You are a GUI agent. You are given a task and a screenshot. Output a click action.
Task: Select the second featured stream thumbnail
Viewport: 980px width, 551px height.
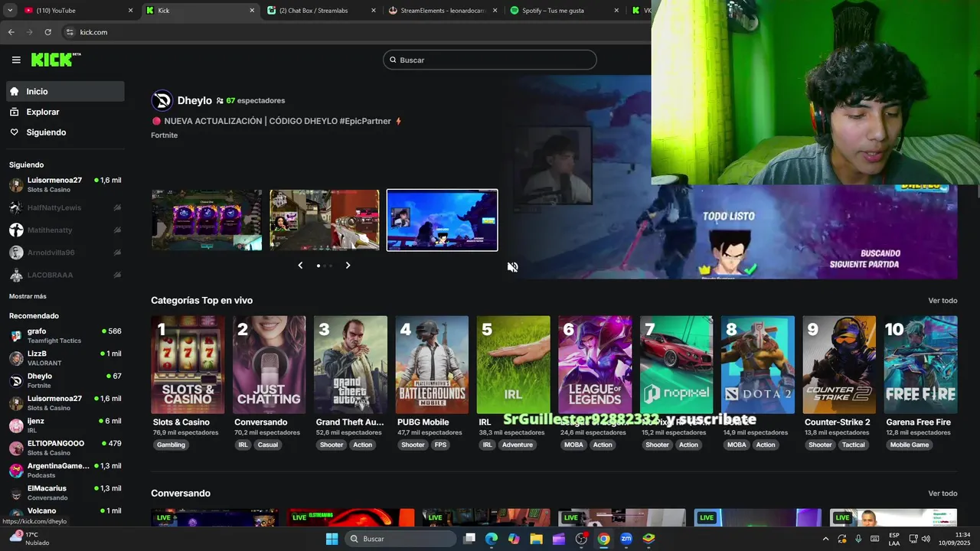pyautogui.click(x=325, y=220)
